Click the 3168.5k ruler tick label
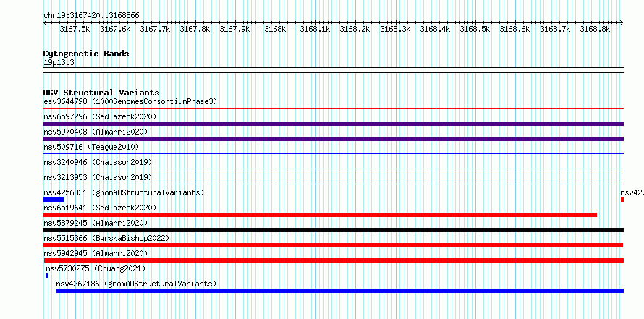 [475, 29]
